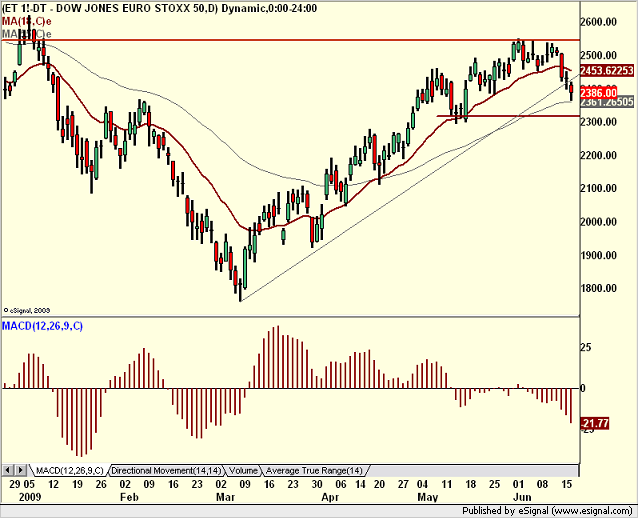638x518 pixels.
Task: Click the Mar month label on time axis
Action: pos(225,497)
